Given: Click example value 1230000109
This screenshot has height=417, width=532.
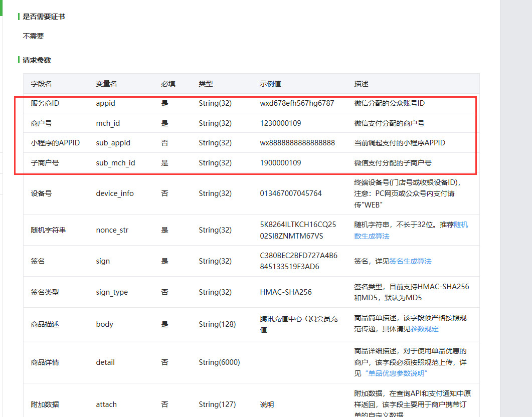Looking at the screenshot, I should pos(280,123).
